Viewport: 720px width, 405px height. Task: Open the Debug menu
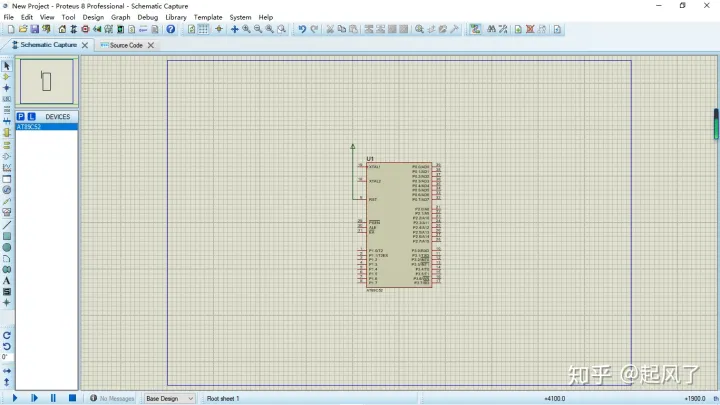click(x=147, y=17)
